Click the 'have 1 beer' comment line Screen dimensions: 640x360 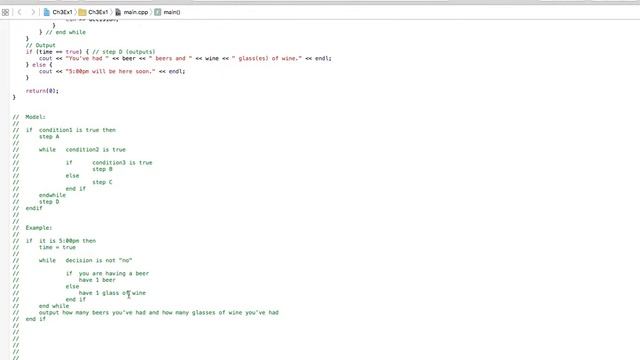(97, 280)
